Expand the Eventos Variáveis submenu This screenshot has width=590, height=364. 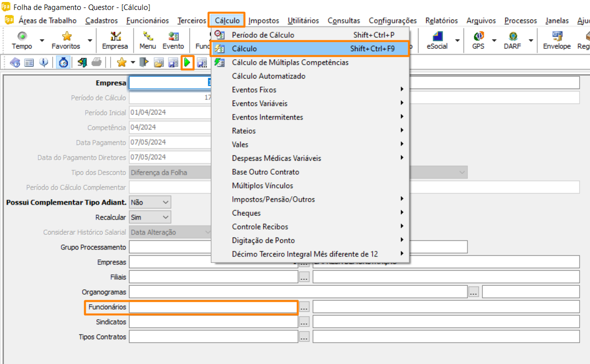(x=310, y=104)
